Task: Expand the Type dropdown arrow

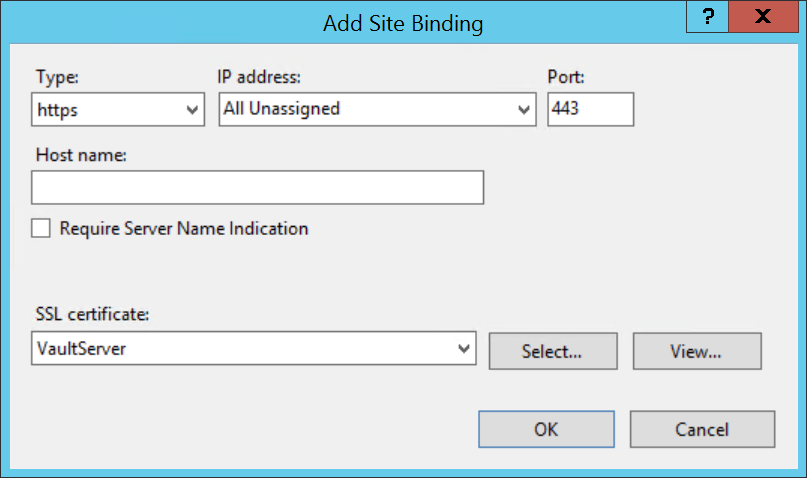Action: point(193,110)
